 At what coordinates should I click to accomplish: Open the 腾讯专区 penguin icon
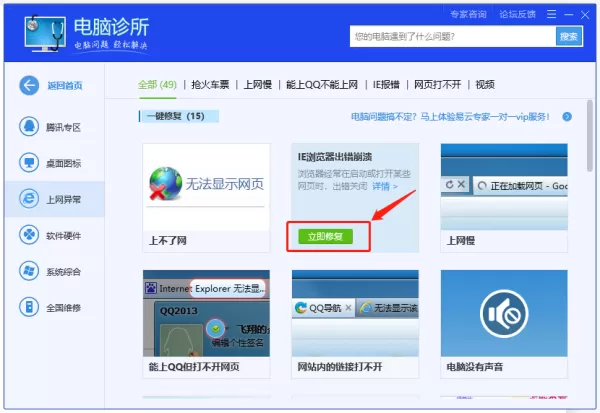pyautogui.click(x=29, y=126)
